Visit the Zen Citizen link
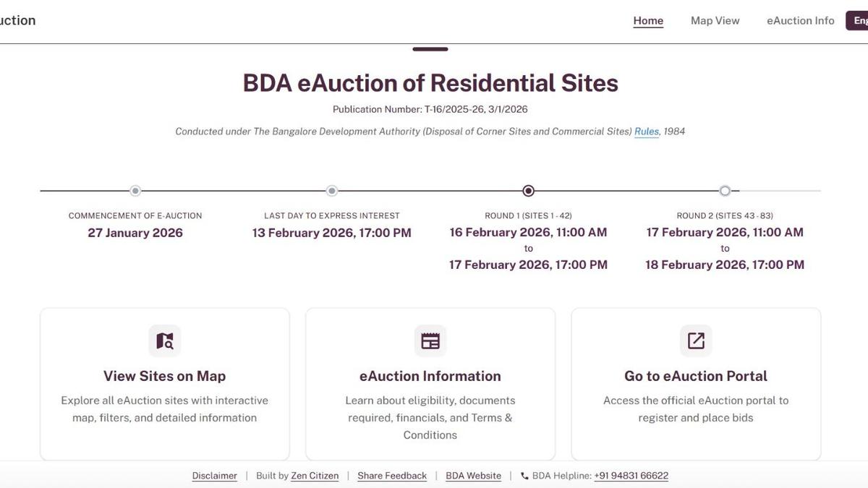Screen dimensions: 868x488 tap(315, 476)
